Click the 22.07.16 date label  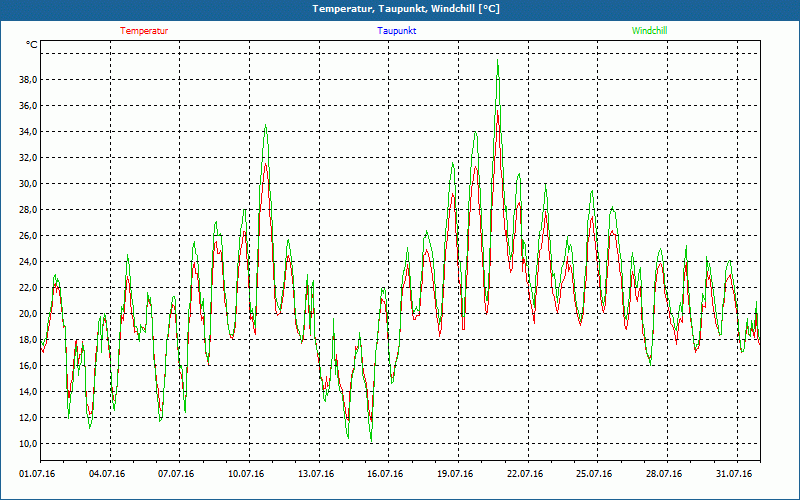[x=524, y=474]
